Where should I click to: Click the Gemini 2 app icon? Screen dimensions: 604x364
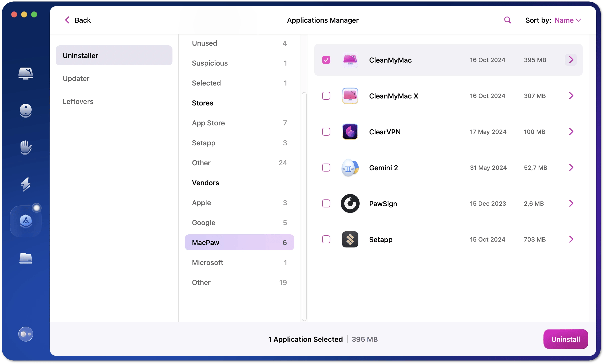[350, 168]
